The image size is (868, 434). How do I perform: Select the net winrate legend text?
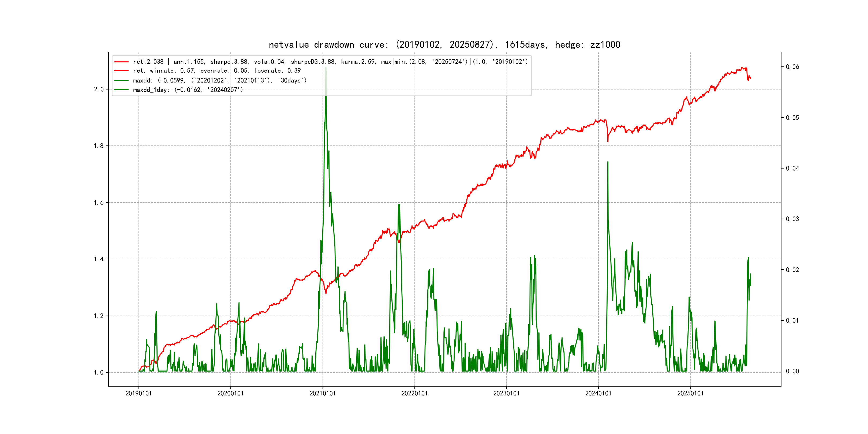[x=217, y=71]
